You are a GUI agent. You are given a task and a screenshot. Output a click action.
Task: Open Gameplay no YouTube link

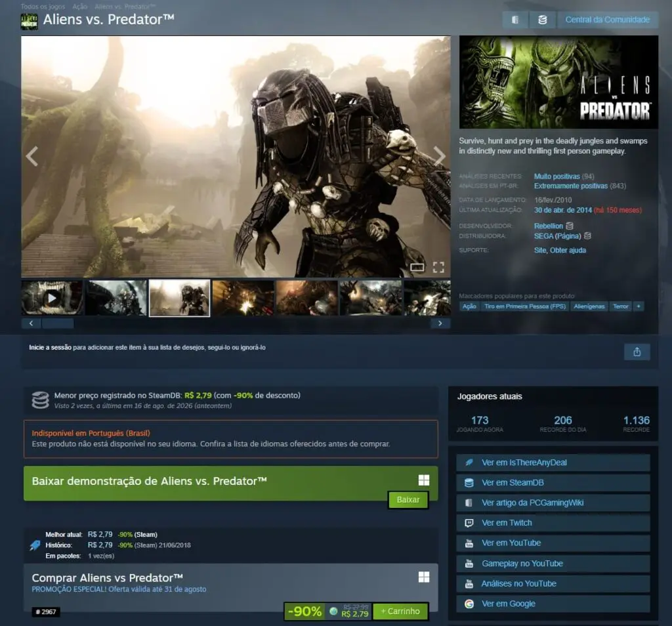point(553,564)
